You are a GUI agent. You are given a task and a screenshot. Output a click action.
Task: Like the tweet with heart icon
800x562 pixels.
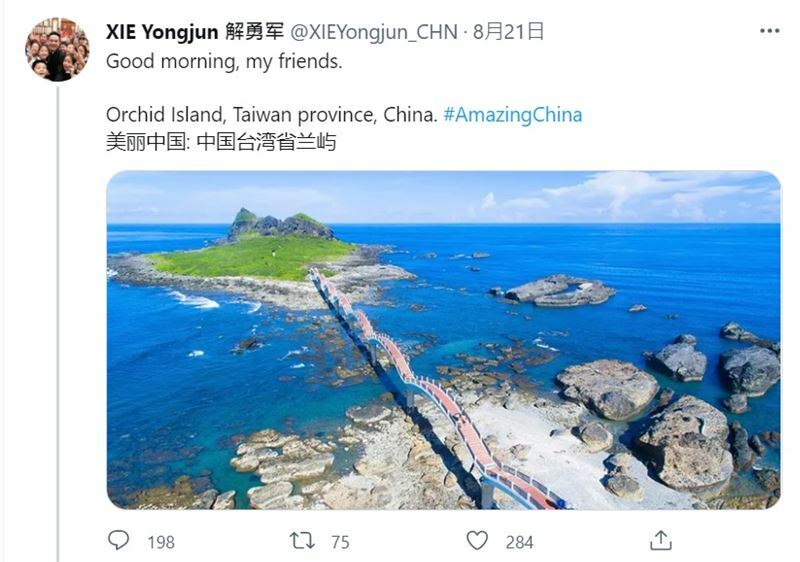[x=478, y=541]
